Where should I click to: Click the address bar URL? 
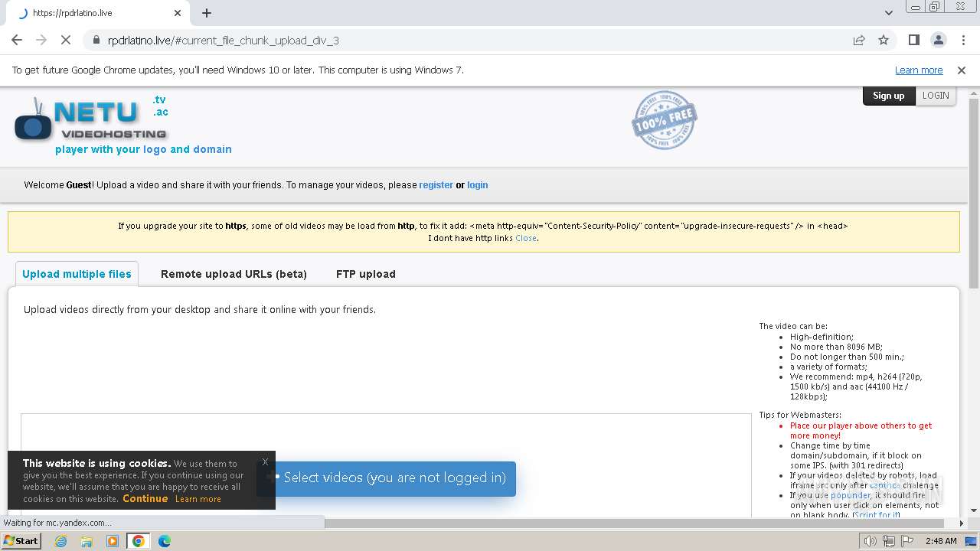coord(223,40)
